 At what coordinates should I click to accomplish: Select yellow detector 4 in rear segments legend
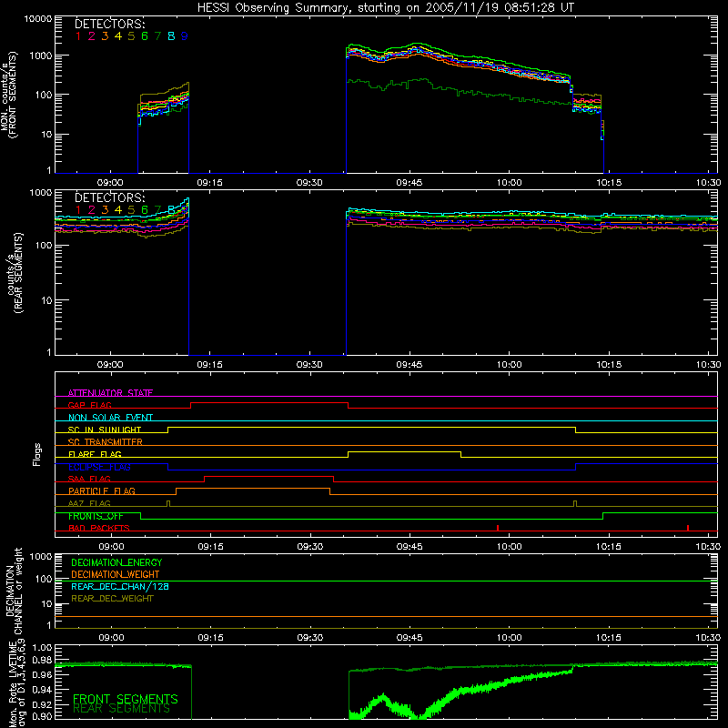(118, 210)
